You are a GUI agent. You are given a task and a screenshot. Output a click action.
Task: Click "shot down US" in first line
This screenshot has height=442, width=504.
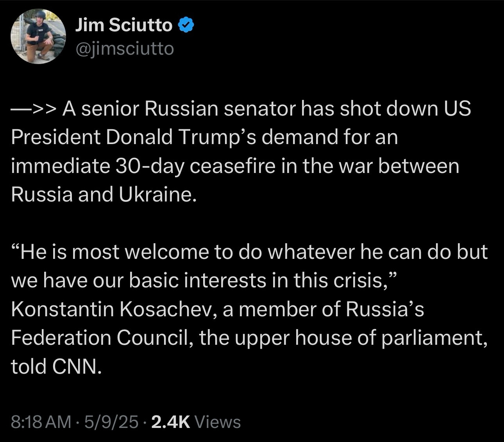[x=405, y=109]
